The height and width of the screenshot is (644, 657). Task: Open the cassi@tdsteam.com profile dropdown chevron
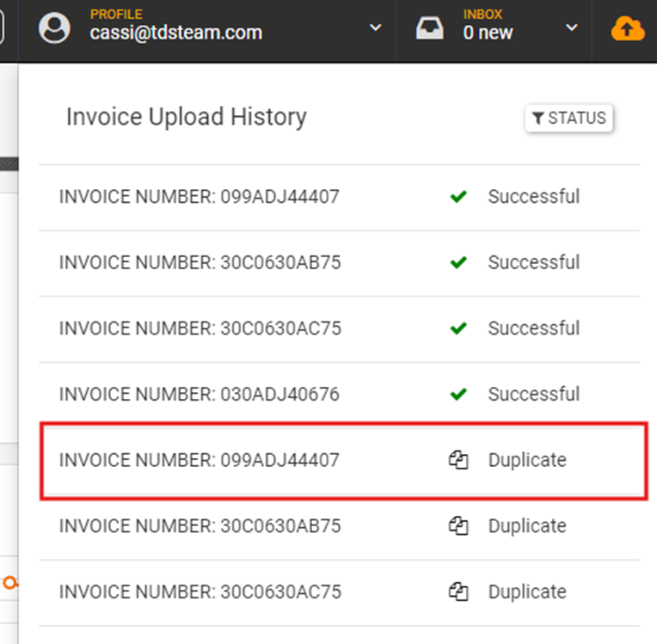(376, 28)
